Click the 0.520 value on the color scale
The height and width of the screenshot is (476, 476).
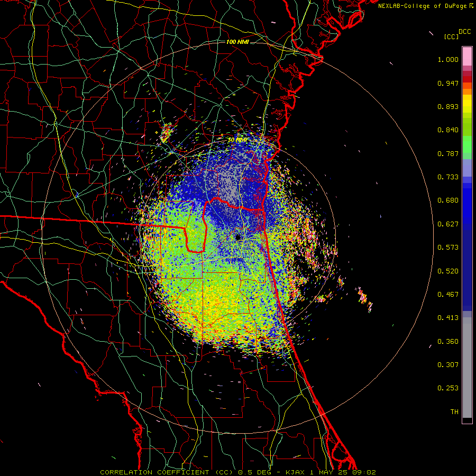tap(448, 271)
